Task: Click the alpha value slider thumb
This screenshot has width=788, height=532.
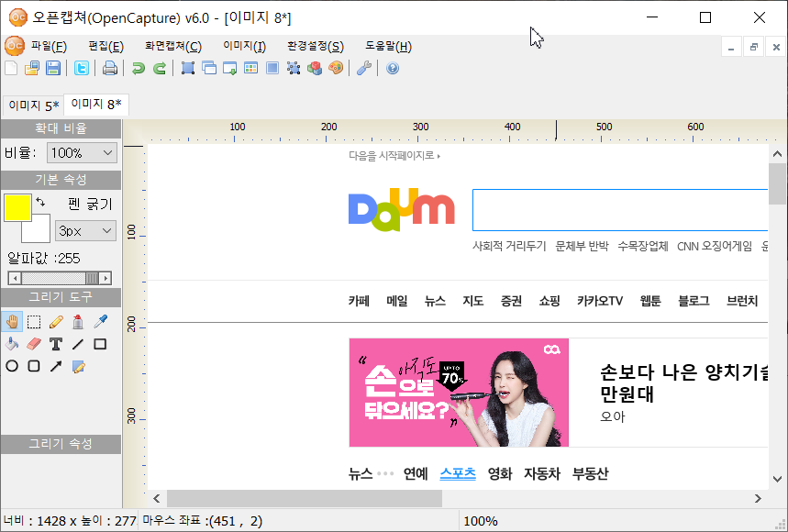Action: tap(92, 278)
